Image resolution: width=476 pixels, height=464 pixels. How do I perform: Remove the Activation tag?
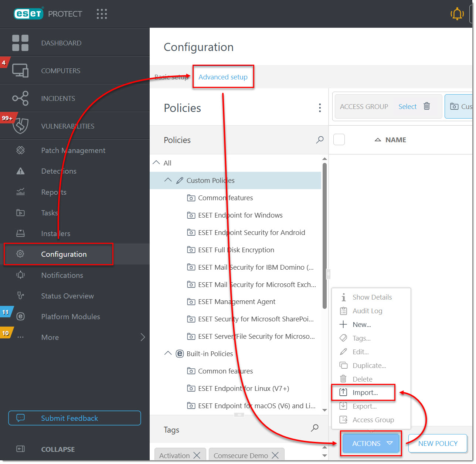[197, 456]
